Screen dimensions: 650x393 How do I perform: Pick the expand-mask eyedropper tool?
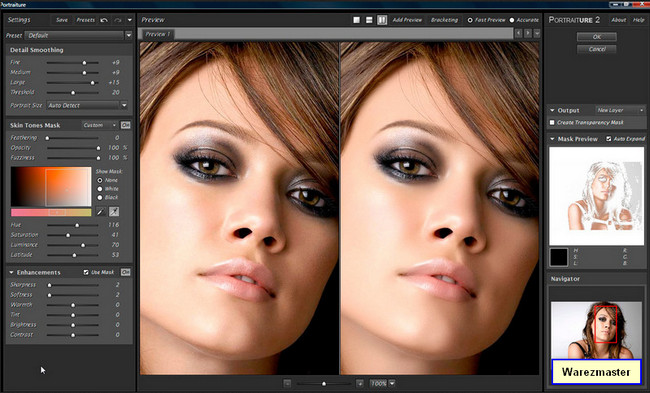pos(114,212)
